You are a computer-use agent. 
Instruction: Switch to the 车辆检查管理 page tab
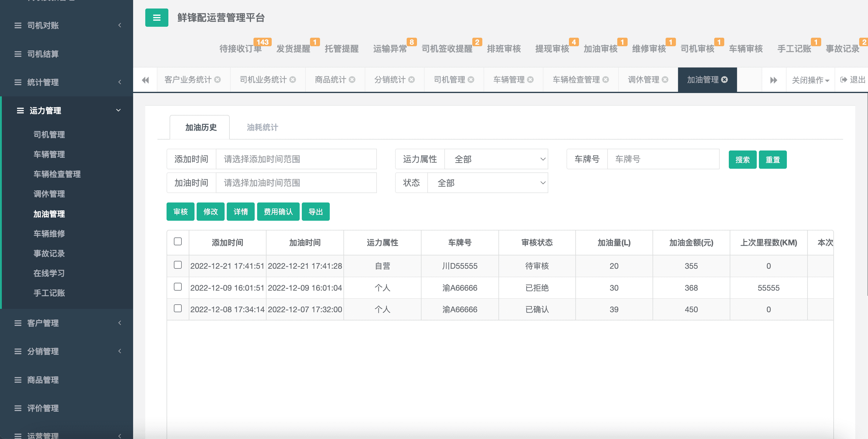[576, 80]
